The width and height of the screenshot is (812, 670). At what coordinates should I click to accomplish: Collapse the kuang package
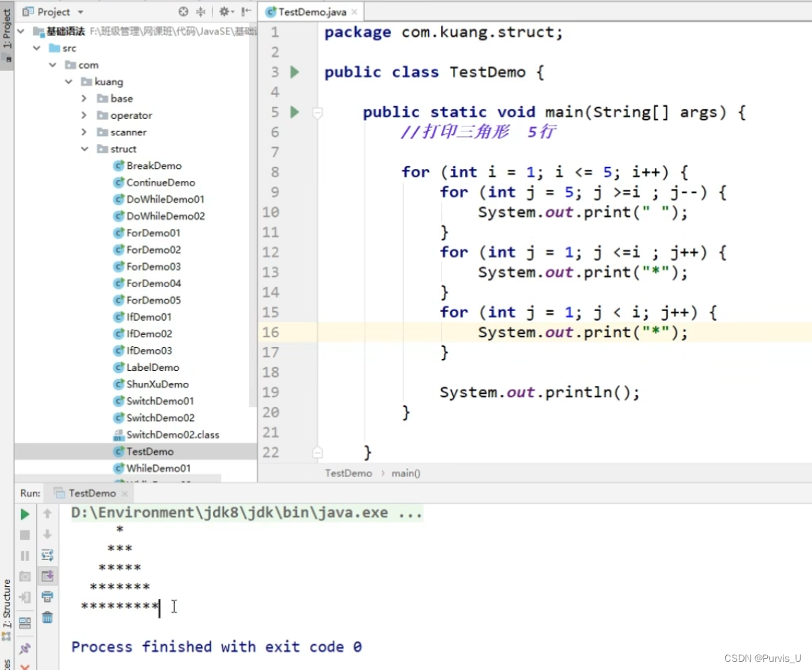click(x=68, y=82)
